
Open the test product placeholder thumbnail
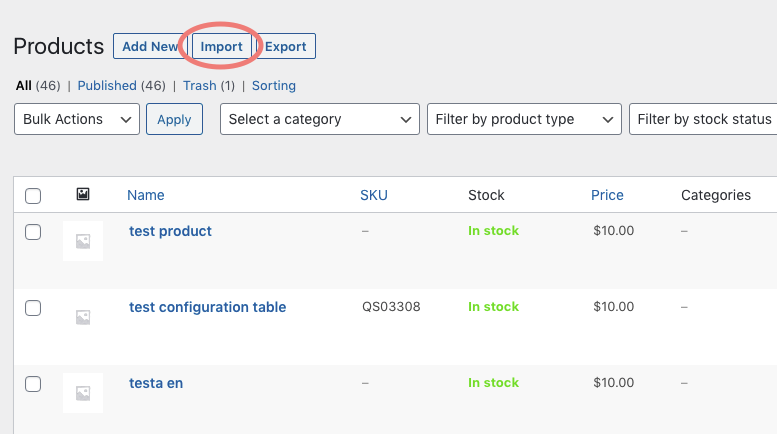click(83, 241)
